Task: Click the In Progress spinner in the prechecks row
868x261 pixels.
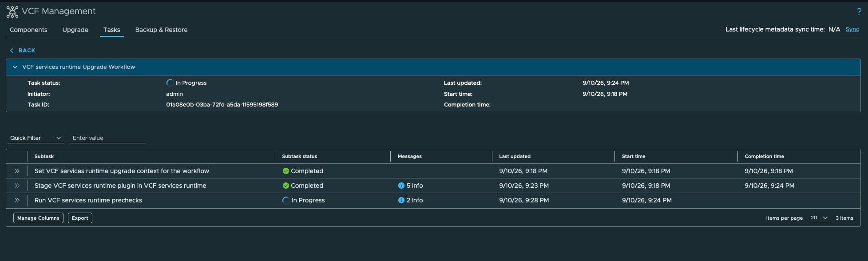Action: pos(286,200)
